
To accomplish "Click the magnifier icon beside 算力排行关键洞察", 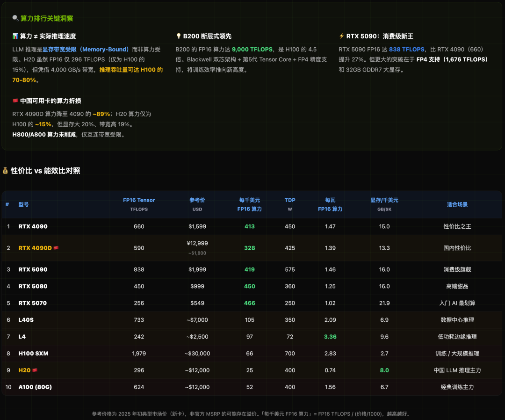I will 15,18.
